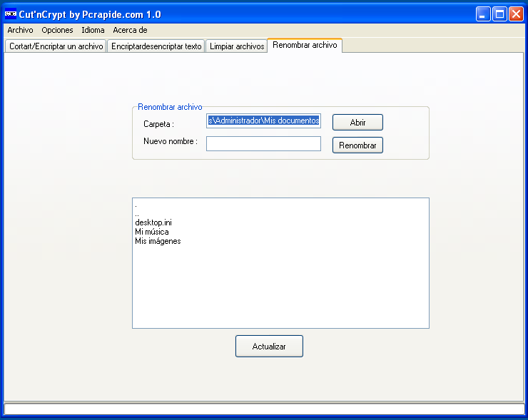Click the Renombrar button
This screenshot has width=528, height=420.
(x=357, y=145)
